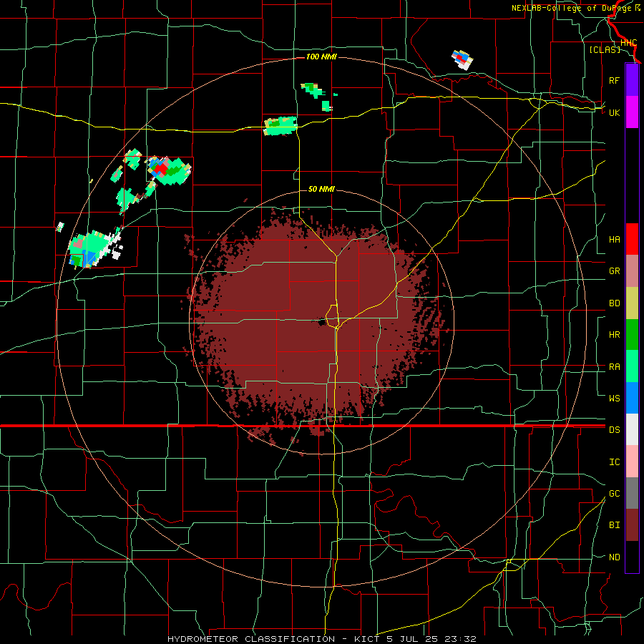Click the [CLAS] label
The height and width of the screenshot is (644, 644).
pos(605,49)
